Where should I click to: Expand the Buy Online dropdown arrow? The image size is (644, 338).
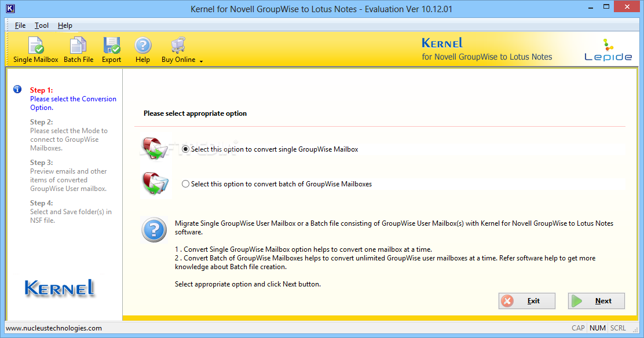pos(202,61)
